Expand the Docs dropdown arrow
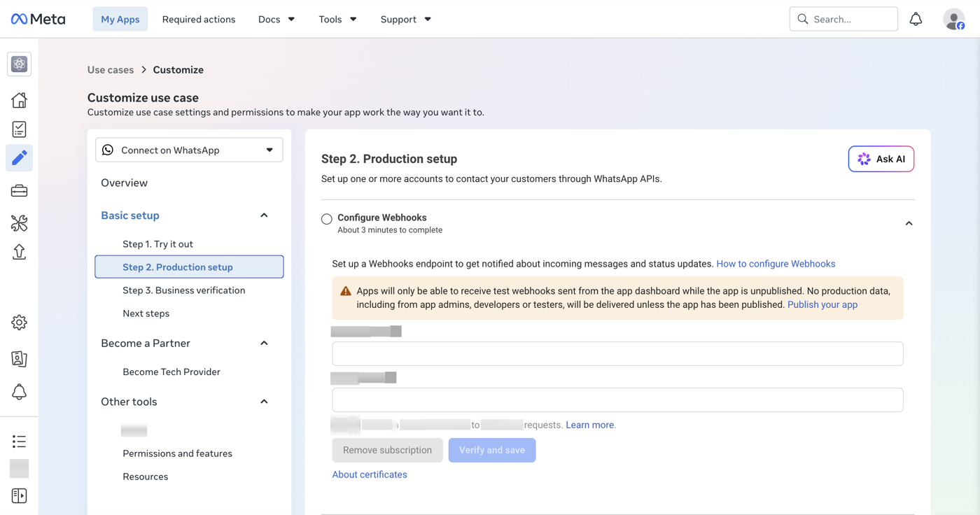The width and height of the screenshot is (980, 515). pyautogui.click(x=291, y=19)
